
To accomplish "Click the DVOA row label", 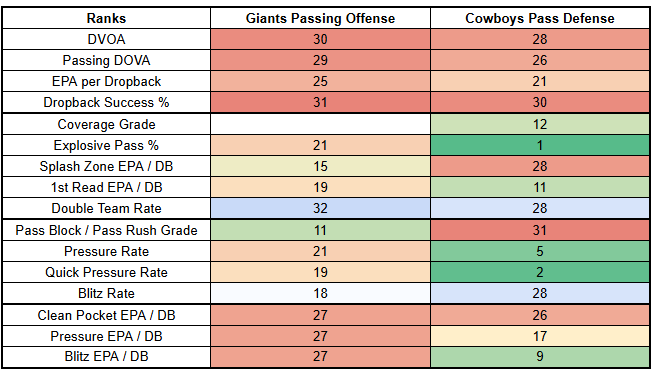I will pyautogui.click(x=106, y=39).
